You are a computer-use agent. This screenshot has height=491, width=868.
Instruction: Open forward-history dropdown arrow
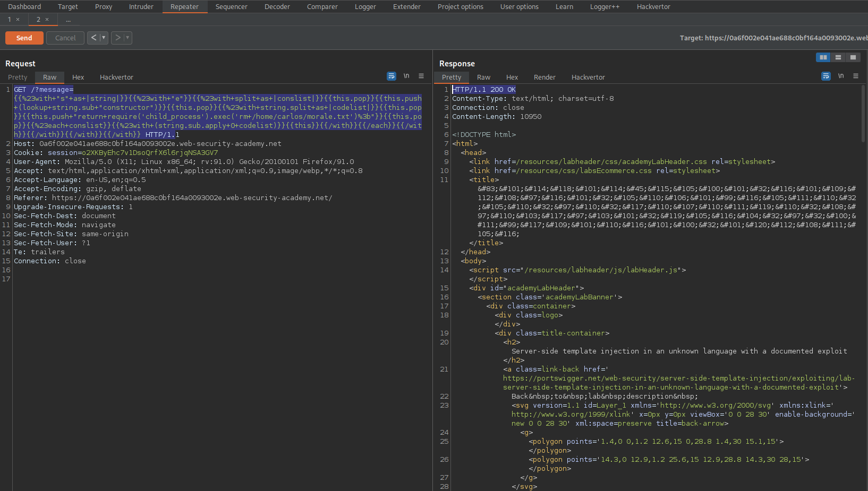[x=128, y=38]
